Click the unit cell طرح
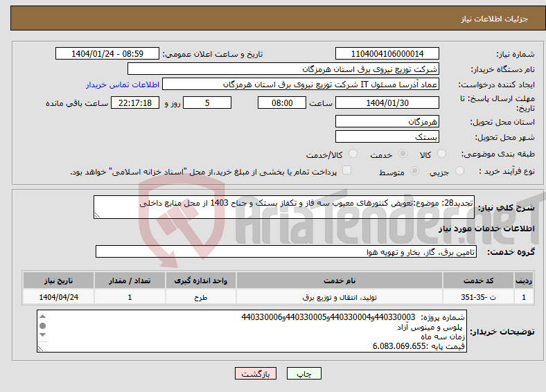The height and width of the screenshot is (392, 546). coord(201,297)
